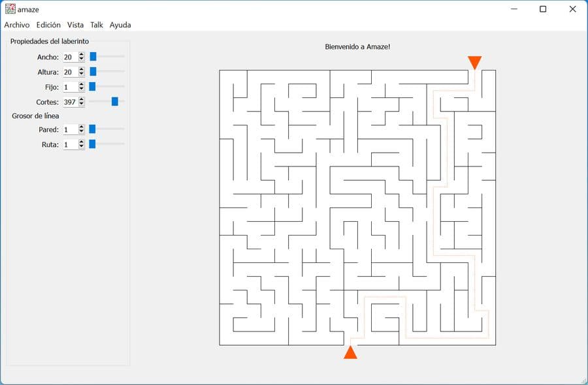Click the orange maze entrance arrow at top
588x385 pixels.
tap(474, 63)
